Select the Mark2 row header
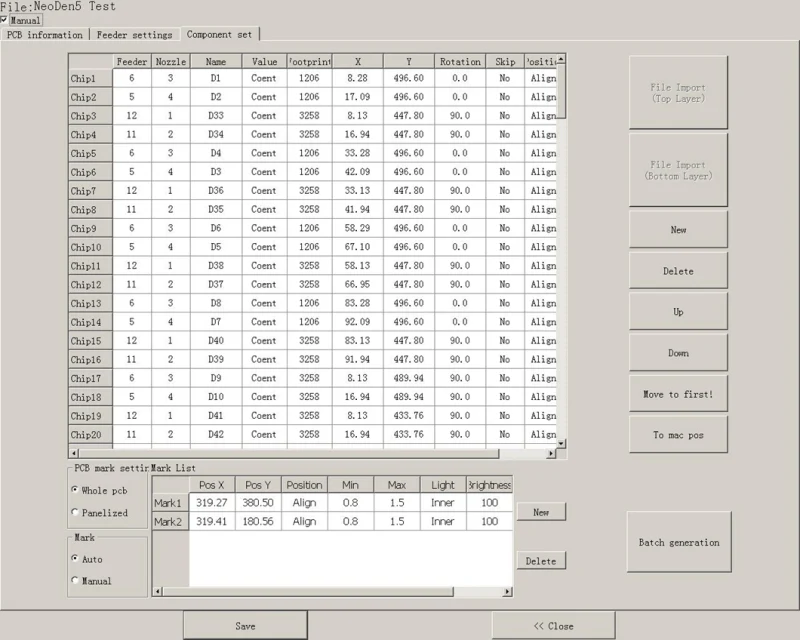Image resolution: width=800 pixels, height=640 pixels. [x=170, y=522]
